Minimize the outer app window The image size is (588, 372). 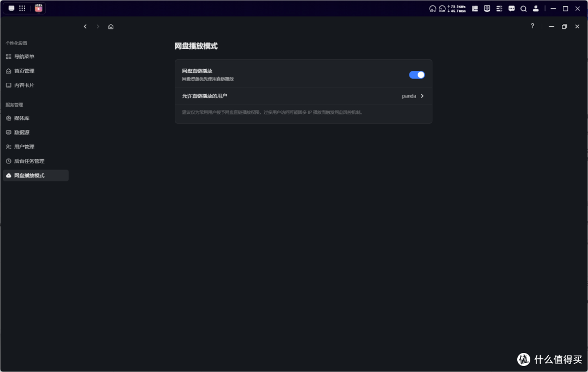tap(553, 9)
